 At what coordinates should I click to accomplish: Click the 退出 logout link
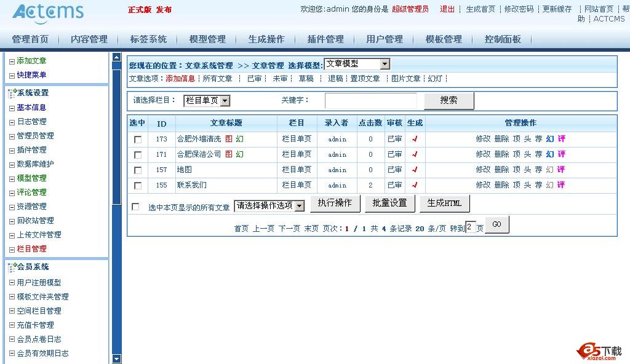pyautogui.click(x=447, y=9)
